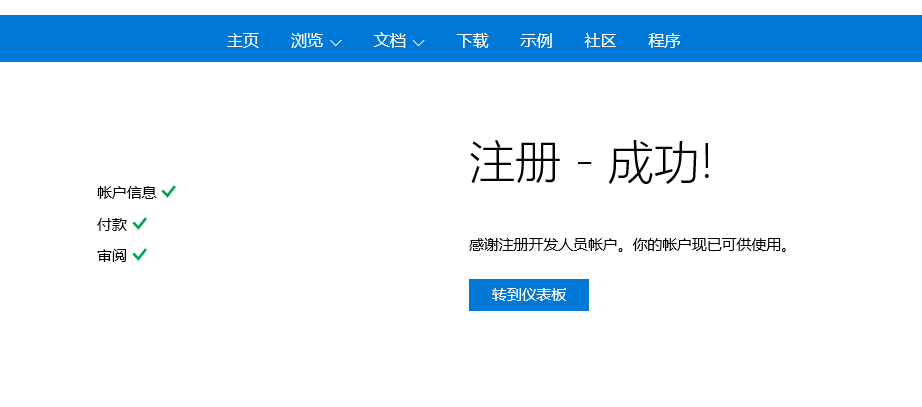Click the 注册 - 成功! heading
The width and height of the screenshot is (922, 407).
click(590, 163)
